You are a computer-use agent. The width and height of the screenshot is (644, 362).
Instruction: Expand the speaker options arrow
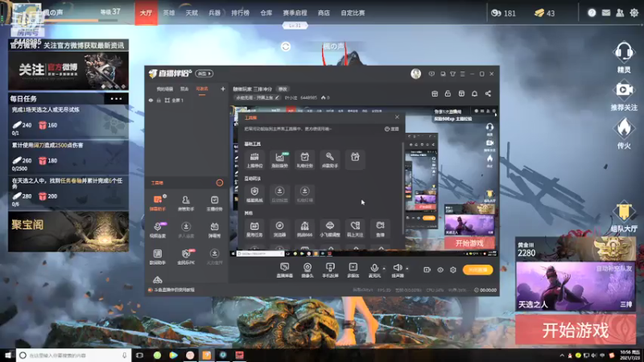[x=407, y=269]
